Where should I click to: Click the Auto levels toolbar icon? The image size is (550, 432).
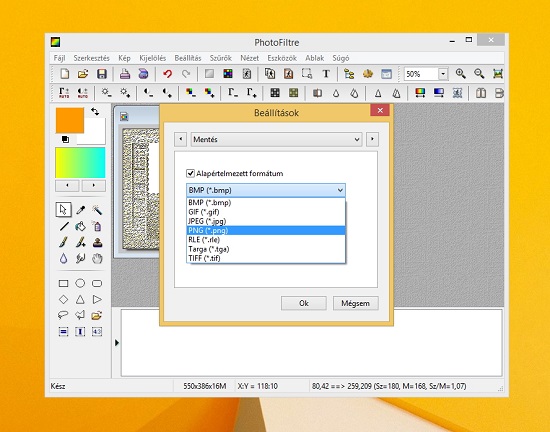pyautogui.click(x=64, y=93)
